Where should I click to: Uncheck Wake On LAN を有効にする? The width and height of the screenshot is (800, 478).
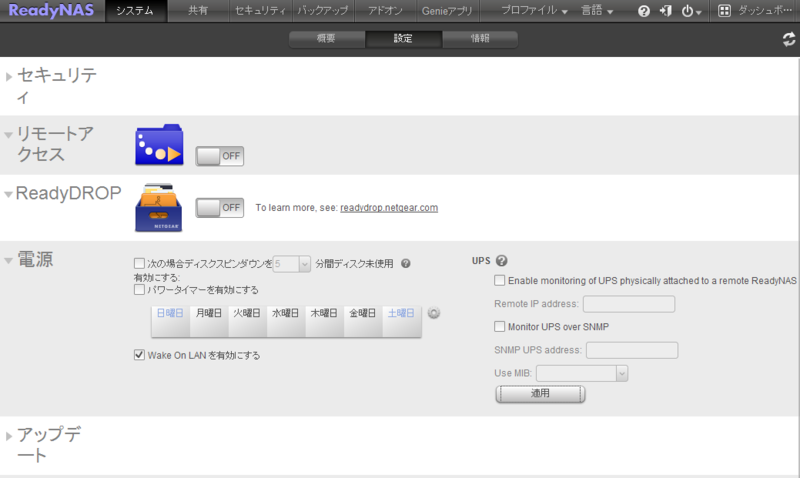139,355
